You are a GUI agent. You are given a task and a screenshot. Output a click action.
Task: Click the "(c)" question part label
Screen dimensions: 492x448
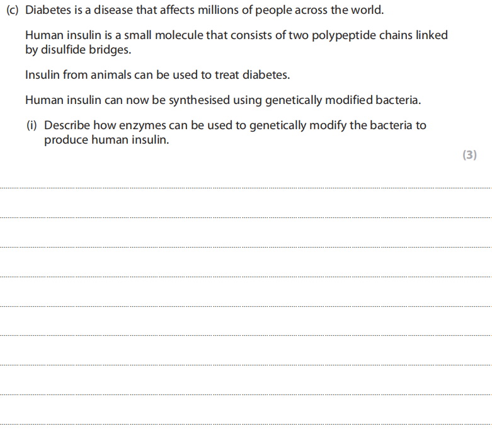(13, 11)
